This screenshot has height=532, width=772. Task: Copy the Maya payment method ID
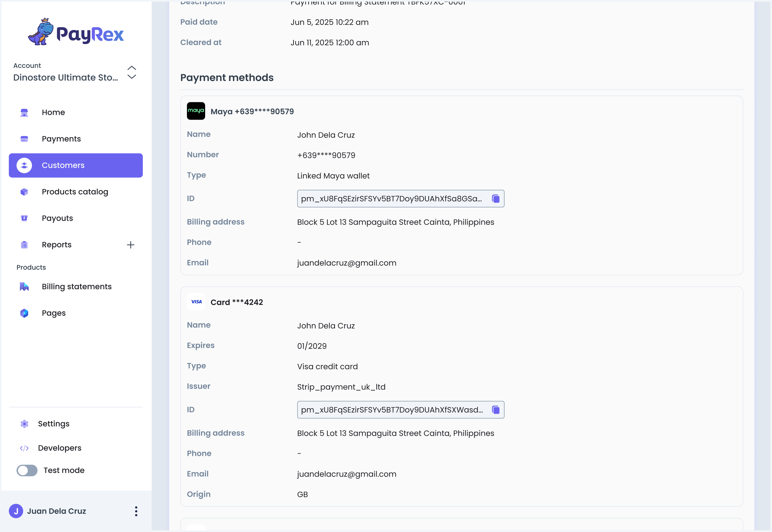(495, 199)
